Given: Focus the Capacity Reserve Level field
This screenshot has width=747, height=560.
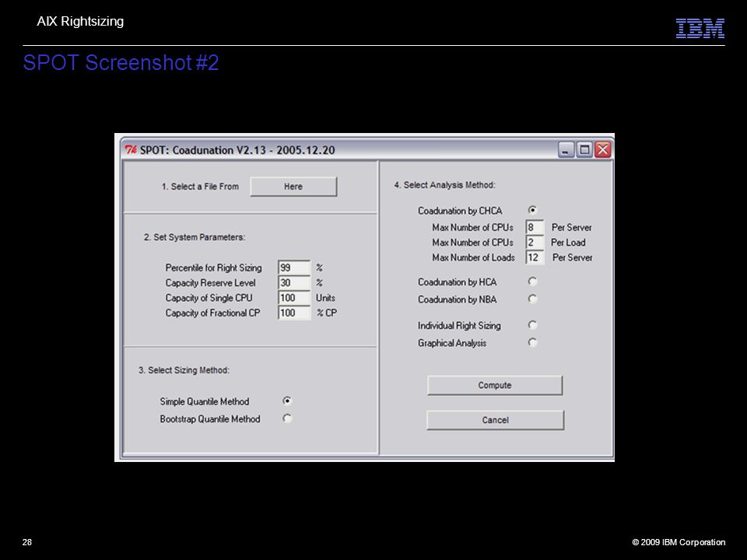Looking at the screenshot, I should 294,283.
